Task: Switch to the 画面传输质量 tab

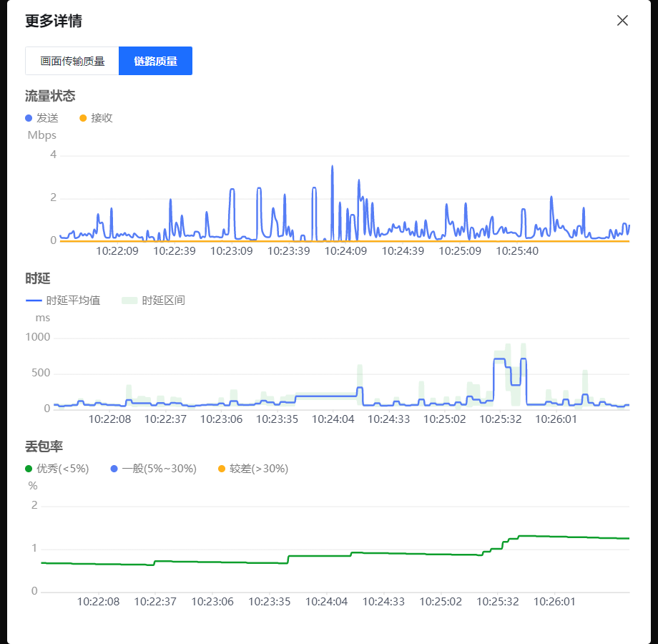Action: tap(72, 61)
